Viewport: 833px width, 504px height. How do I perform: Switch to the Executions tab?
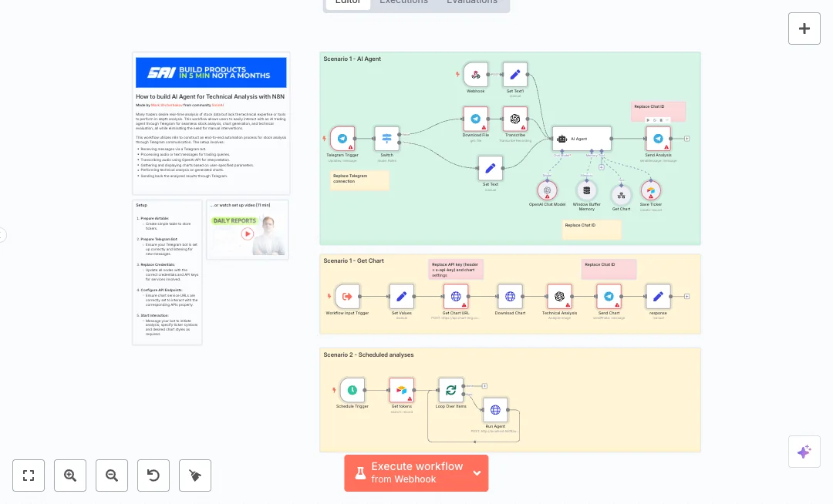(x=403, y=2)
